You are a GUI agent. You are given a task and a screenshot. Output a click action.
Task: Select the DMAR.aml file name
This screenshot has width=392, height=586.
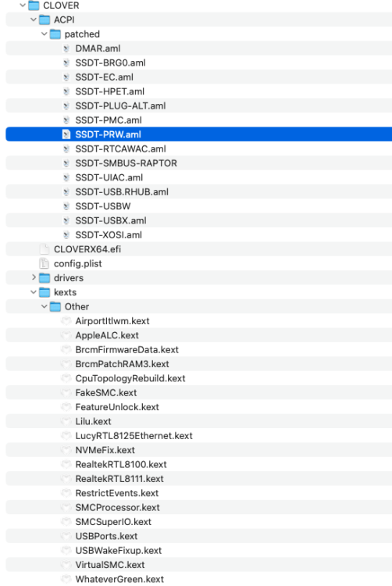pos(98,48)
